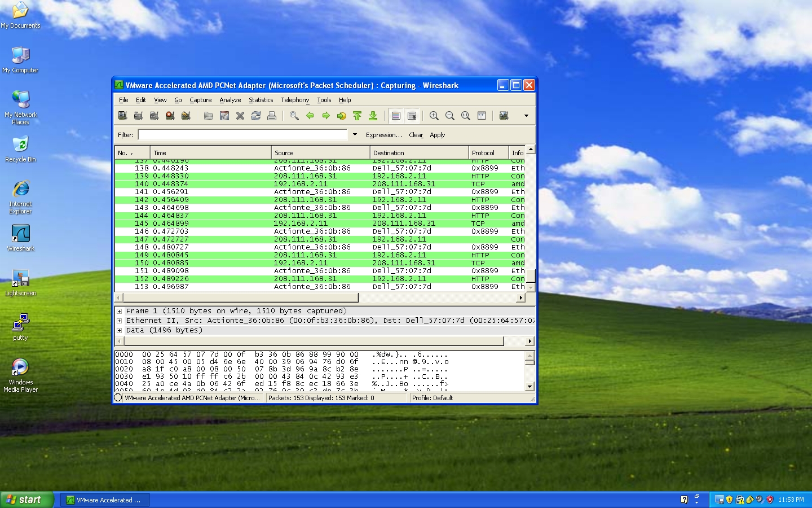Open the Capture menu

[200, 100]
